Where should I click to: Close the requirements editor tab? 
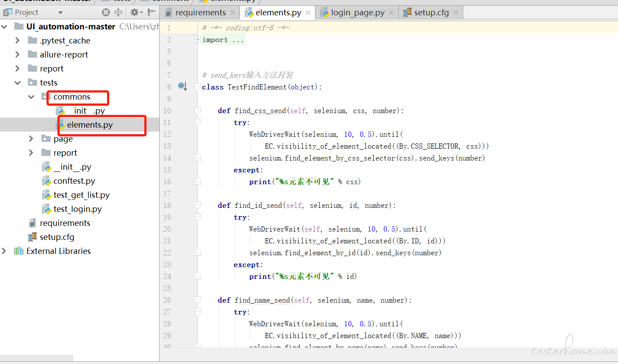232,13
